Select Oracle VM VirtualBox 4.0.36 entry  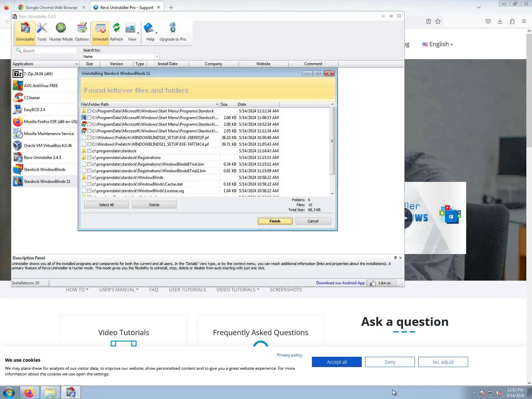click(45, 146)
